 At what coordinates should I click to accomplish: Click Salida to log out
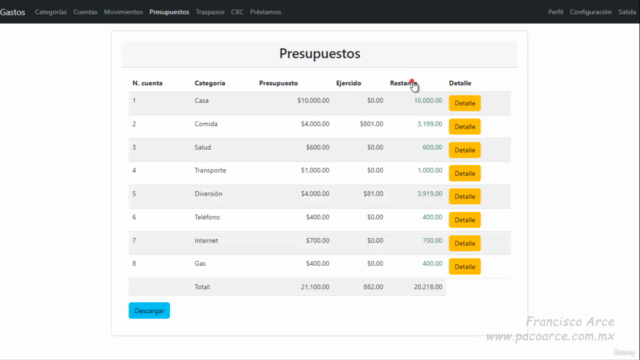[627, 12]
